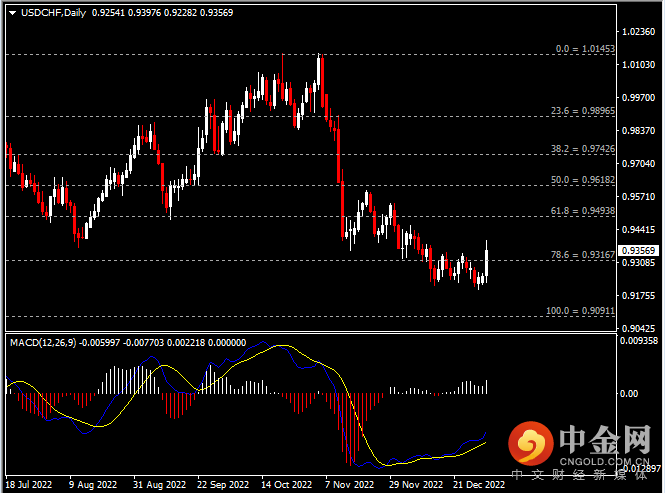Click the current price tag 0.93569
This screenshot has height=493, width=665.
(638, 250)
